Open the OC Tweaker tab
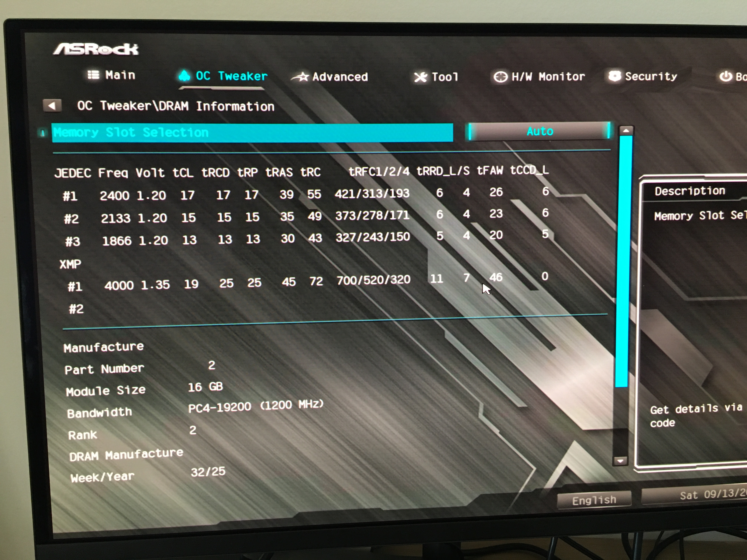Screen dimensions: 747x560 (x=223, y=76)
